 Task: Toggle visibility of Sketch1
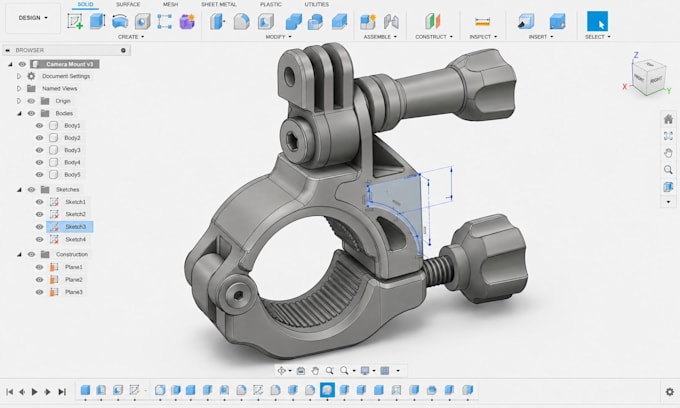tap(39, 202)
